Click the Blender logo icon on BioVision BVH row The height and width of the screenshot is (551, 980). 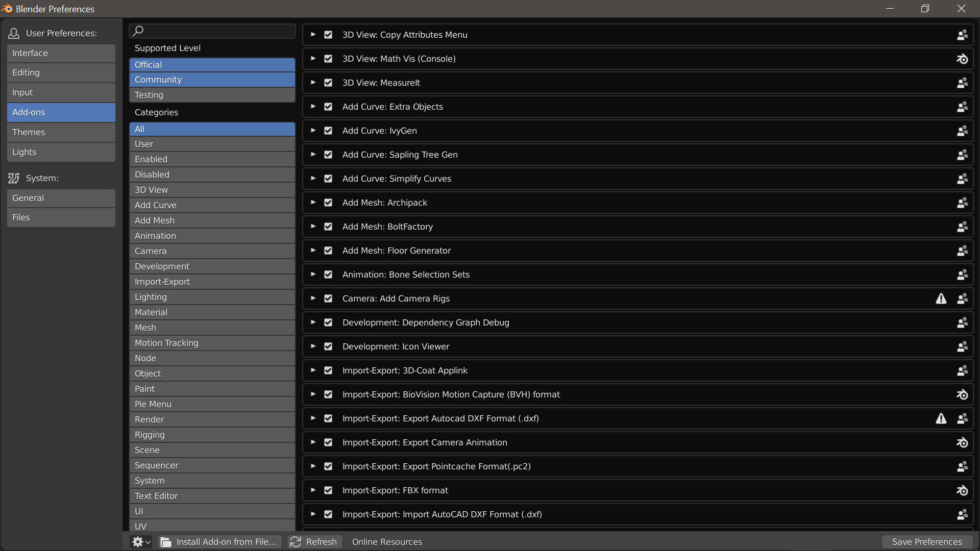coord(962,394)
